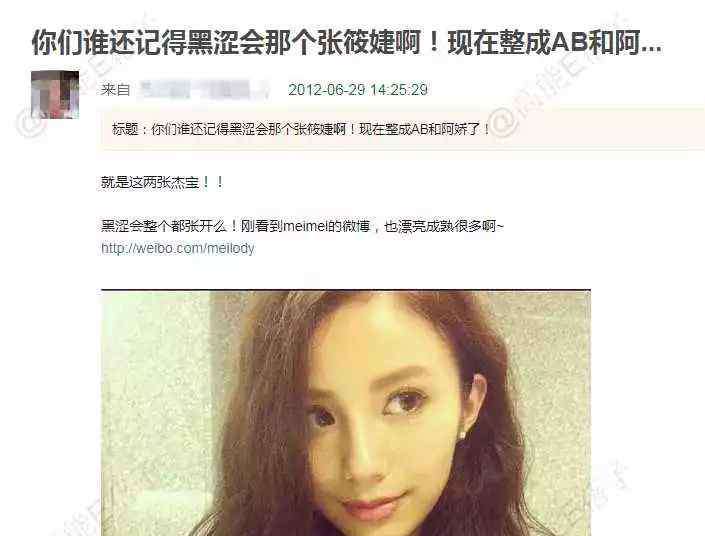The width and height of the screenshot is (705, 536).
Task: Click the post timestamp 2012-06-29 14:25:29
Action: pyautogui.click(x=358, y=89)
